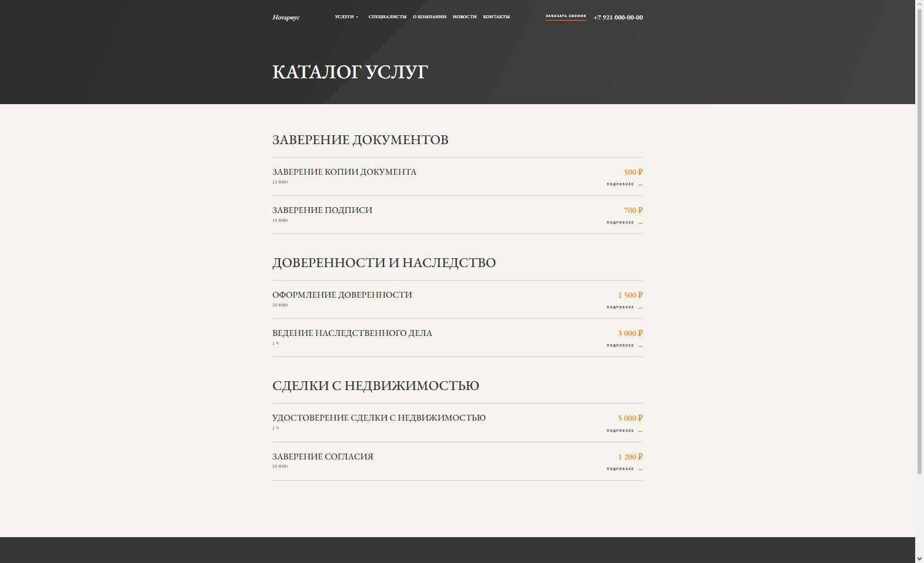Click arrow icon for Заверение подписи details
This screenshot has width=924, height=563.
tap(641, 223)
